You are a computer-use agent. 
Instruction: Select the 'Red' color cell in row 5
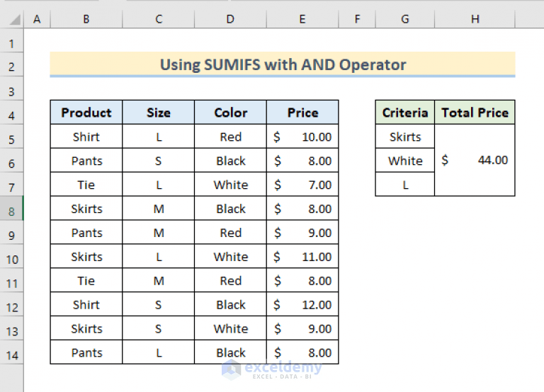[x=230, y=137]
